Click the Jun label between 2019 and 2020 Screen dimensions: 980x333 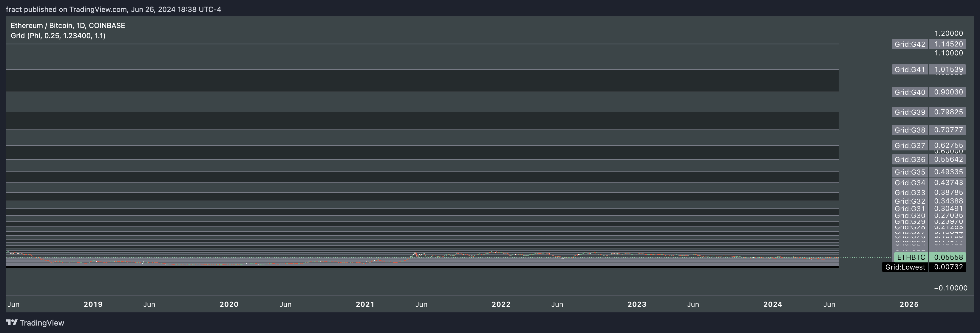pyautogui.click(x=149, y=304)
